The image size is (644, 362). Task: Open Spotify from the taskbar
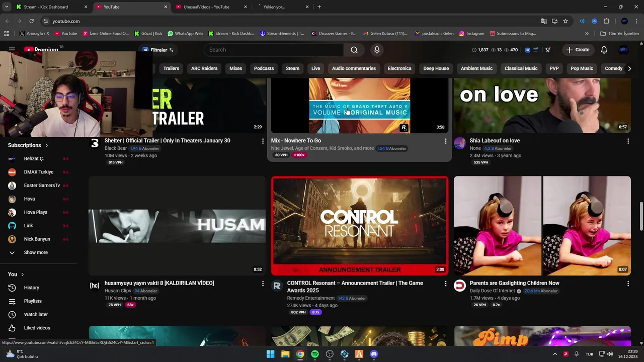(315, 354)
